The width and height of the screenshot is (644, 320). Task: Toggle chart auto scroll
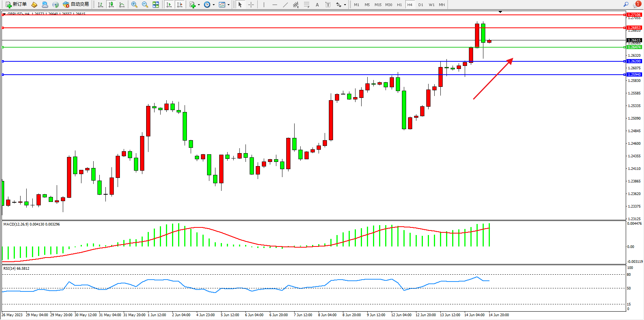point(169,5)
